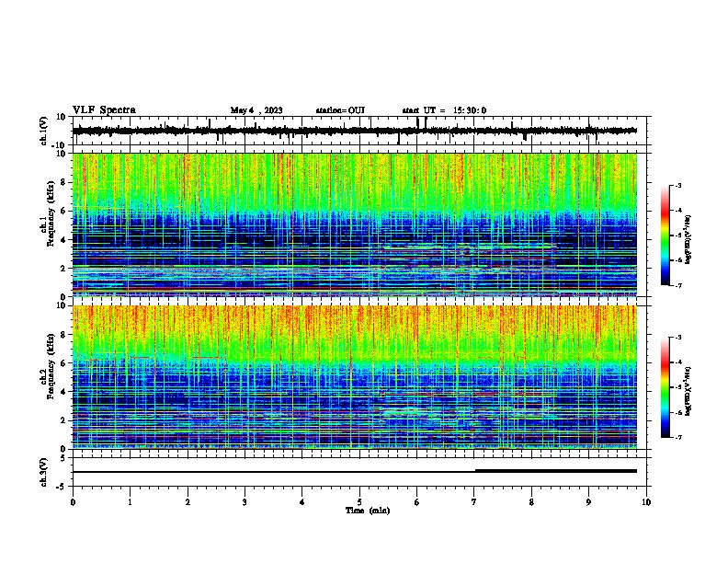Click the thick ch.3 trace after minute 7
Image resolution: width=728 pixels, height=563 pixels.
pos(556,471)
